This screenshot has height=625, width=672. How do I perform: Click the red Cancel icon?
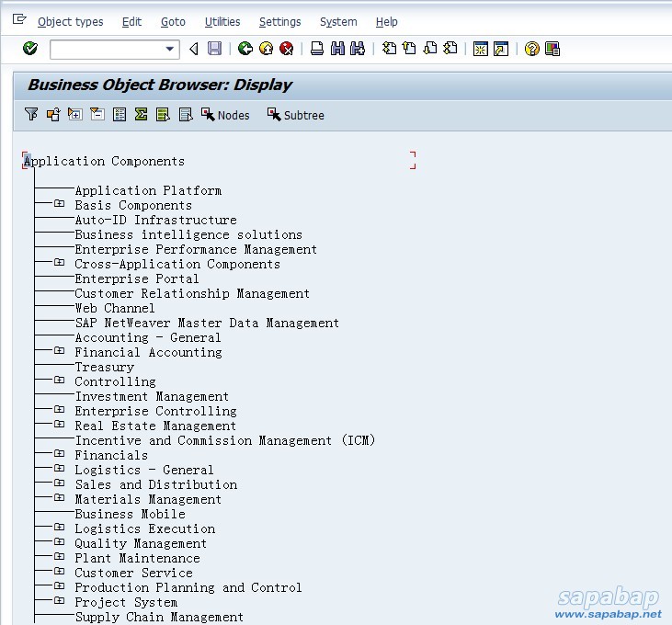[286, 49]
